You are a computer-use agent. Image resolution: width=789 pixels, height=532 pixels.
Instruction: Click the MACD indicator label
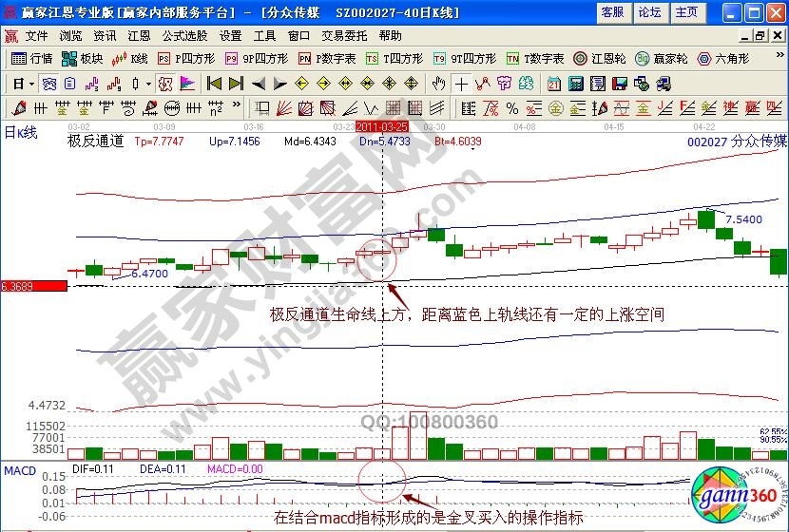point(20,470)
